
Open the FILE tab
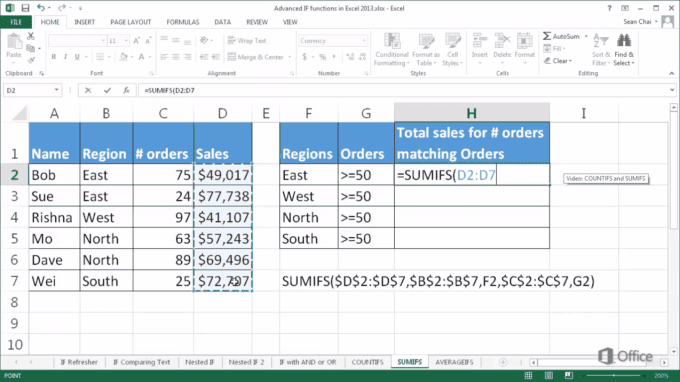coord(16,22)
